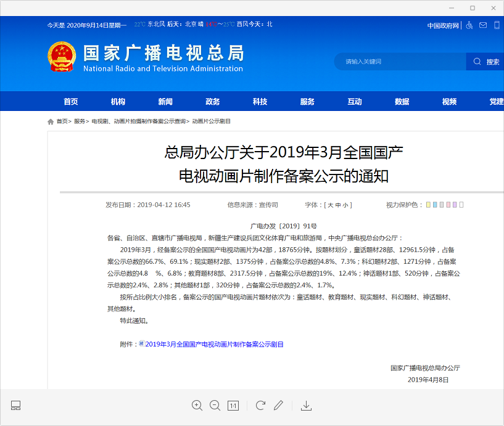Select the 数据 menu in the navigation bar
The image size is (504, 426).
point(402,102)
